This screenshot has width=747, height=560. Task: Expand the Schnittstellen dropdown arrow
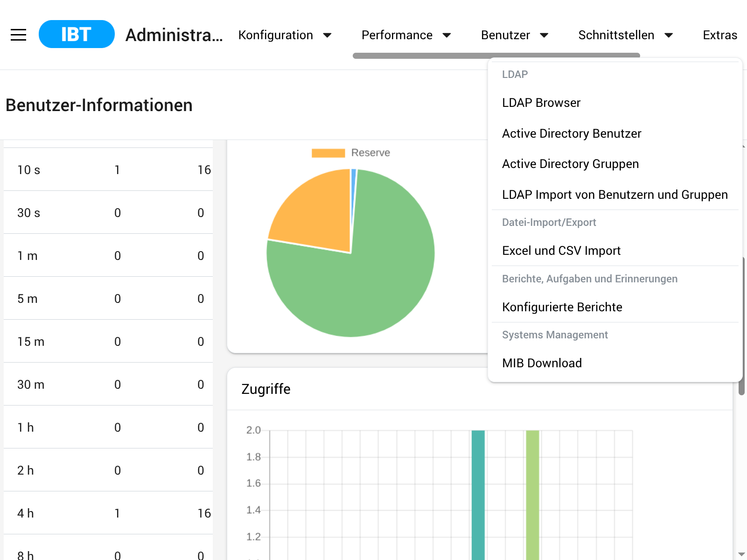[x=669, y=35]
